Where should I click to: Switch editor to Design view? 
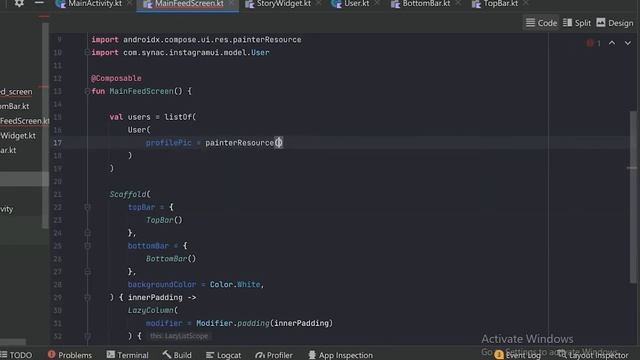click(615, 23)
